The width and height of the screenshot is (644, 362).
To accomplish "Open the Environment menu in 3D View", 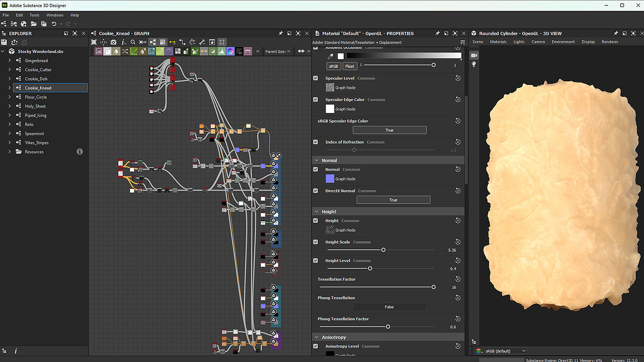I will pyautogui.click(x=563, y=42).
